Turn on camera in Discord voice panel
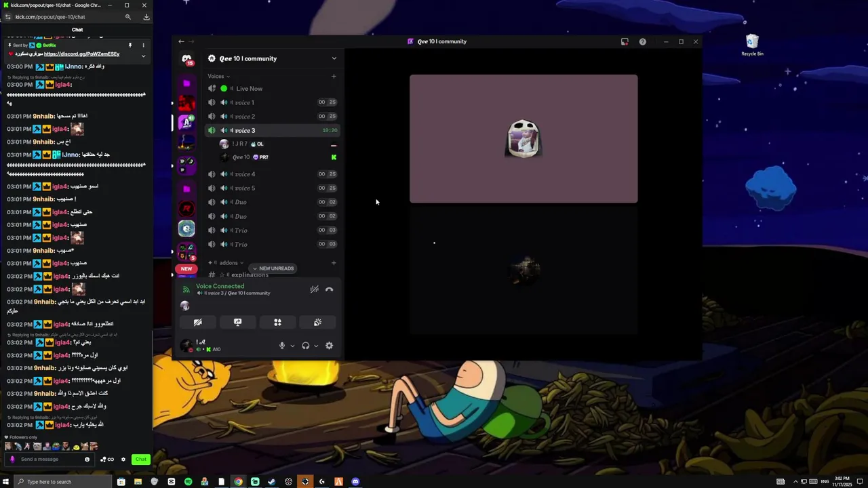Screen dimensions: 868x488 click(x=198, y=323)
